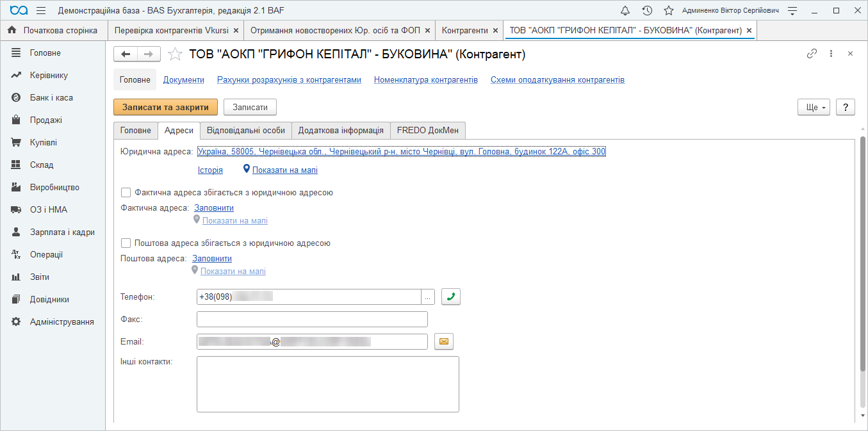Open notifications bell icon in title bar
This screenshot has width=868, height=431.
click(625, 11)
